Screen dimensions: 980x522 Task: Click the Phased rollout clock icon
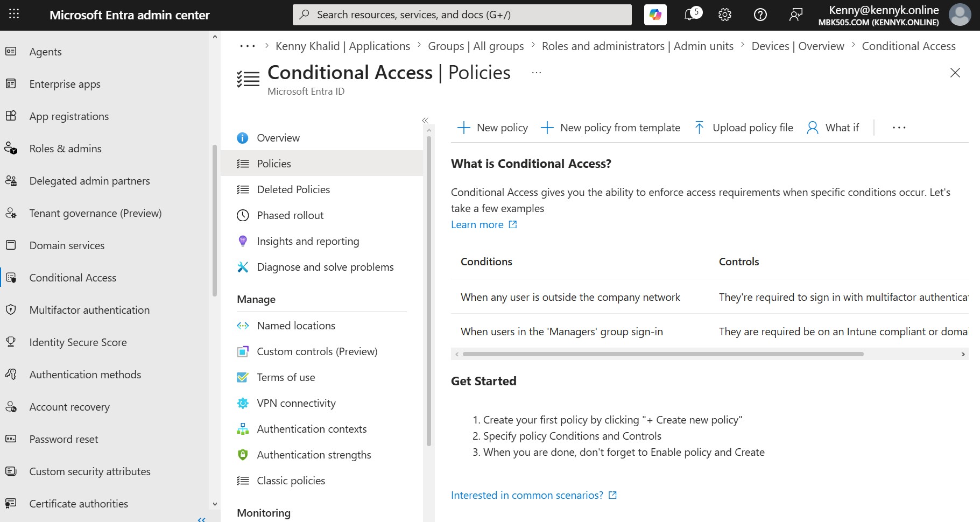coord(243,215)
